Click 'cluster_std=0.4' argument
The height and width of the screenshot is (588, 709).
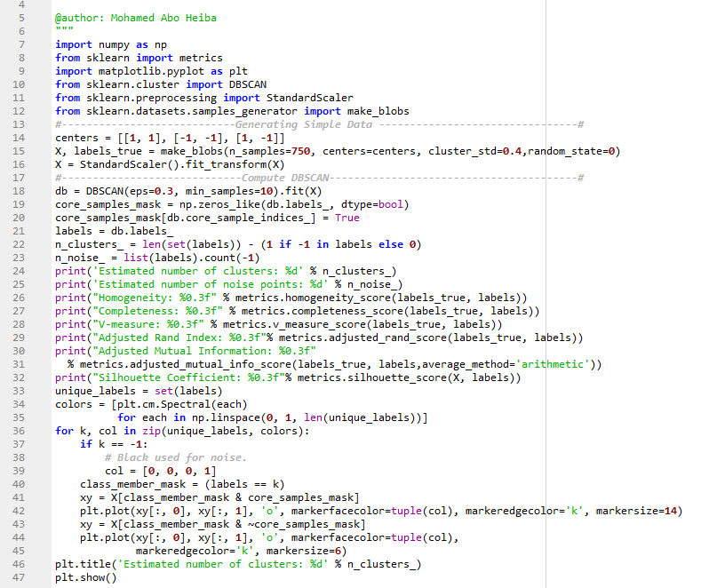pos(474,151)
